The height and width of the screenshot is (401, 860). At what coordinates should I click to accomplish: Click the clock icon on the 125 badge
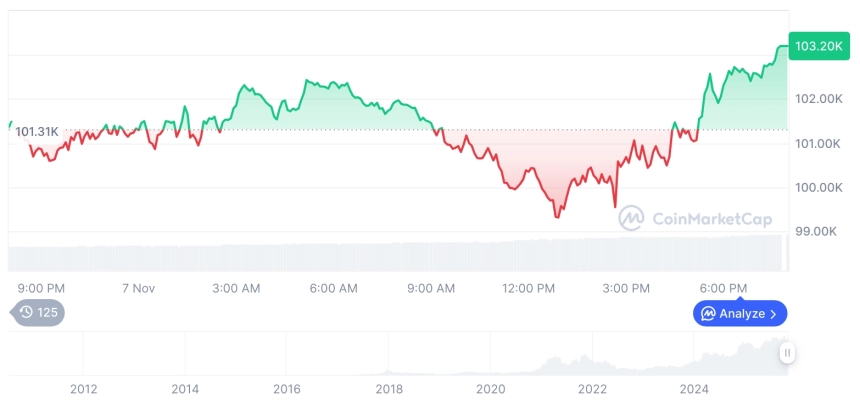pos(26,313)
